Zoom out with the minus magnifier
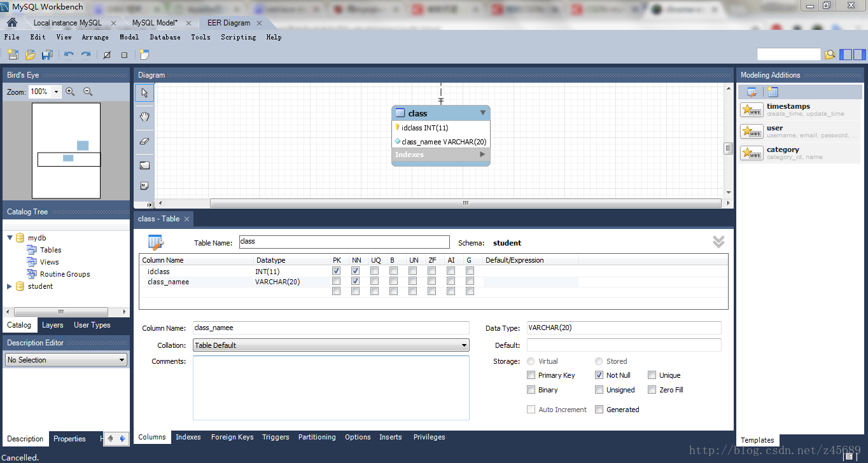 (x=88, y=92)
